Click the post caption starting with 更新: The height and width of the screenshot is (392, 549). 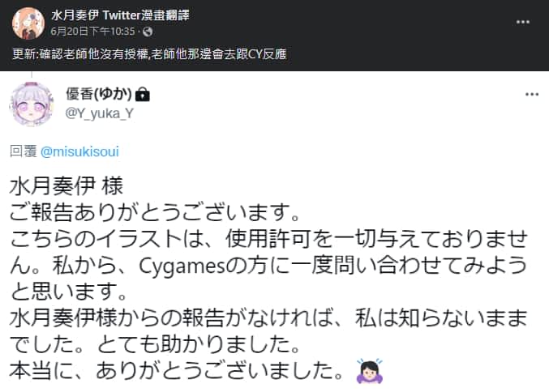(x=149, y=54)
